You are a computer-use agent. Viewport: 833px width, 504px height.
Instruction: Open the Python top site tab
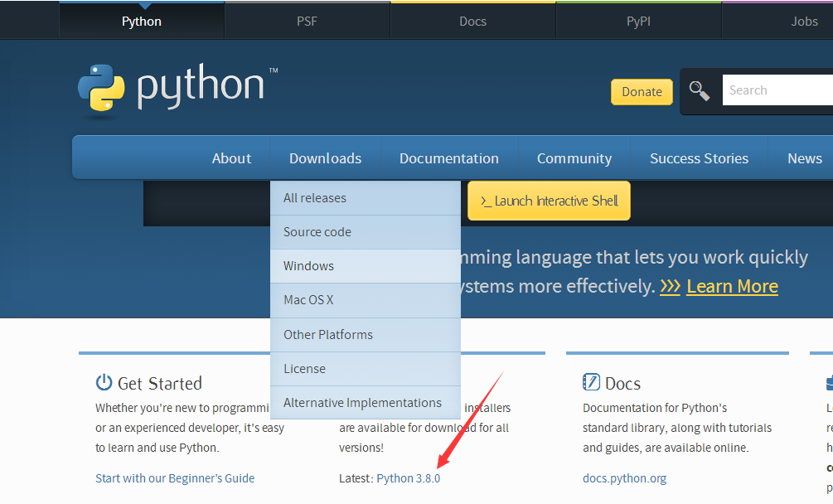[141, 22]
